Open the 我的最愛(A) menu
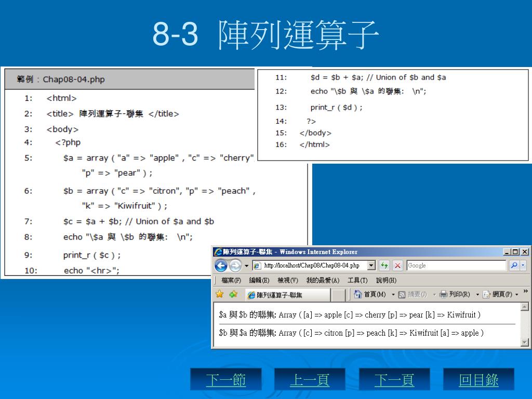Image resolution: width=532 pixels, height=399 pixels. (323, 280)
